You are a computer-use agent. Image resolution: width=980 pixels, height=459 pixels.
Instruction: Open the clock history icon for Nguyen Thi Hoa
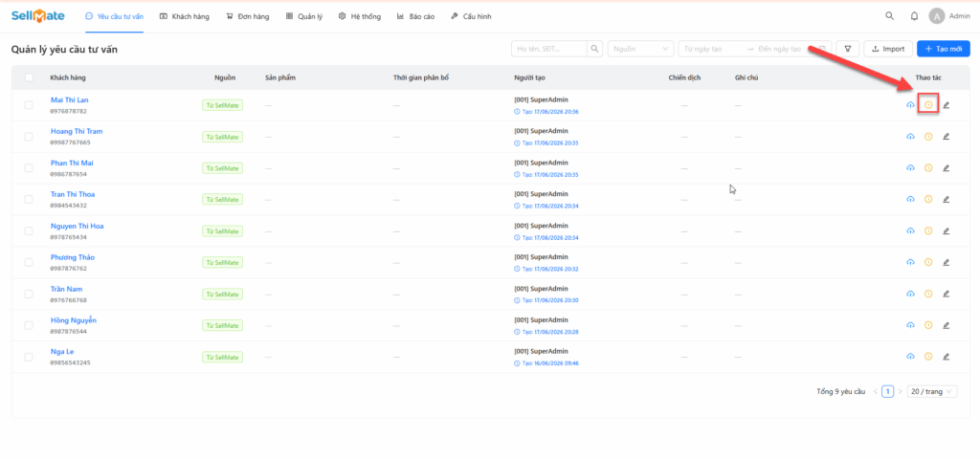click(928, 230)
